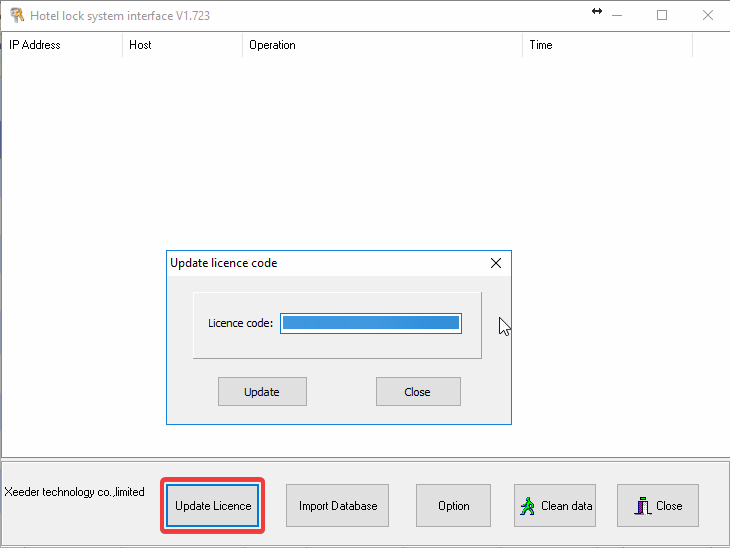Click the double-arrow icon in title bar
The image size is (730, 548).
pos(597,11)
